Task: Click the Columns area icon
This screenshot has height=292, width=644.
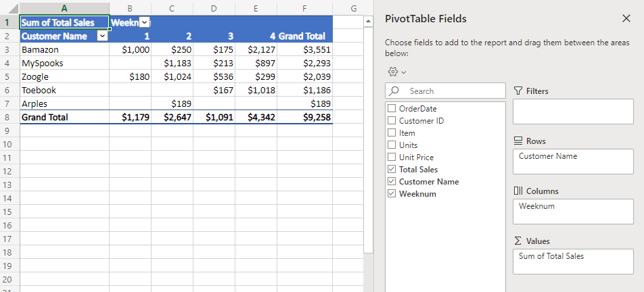Action: (x=518, y=191)
